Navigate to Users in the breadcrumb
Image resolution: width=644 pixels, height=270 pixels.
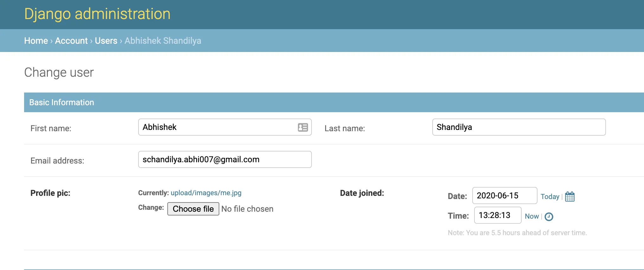coord(106,41)
